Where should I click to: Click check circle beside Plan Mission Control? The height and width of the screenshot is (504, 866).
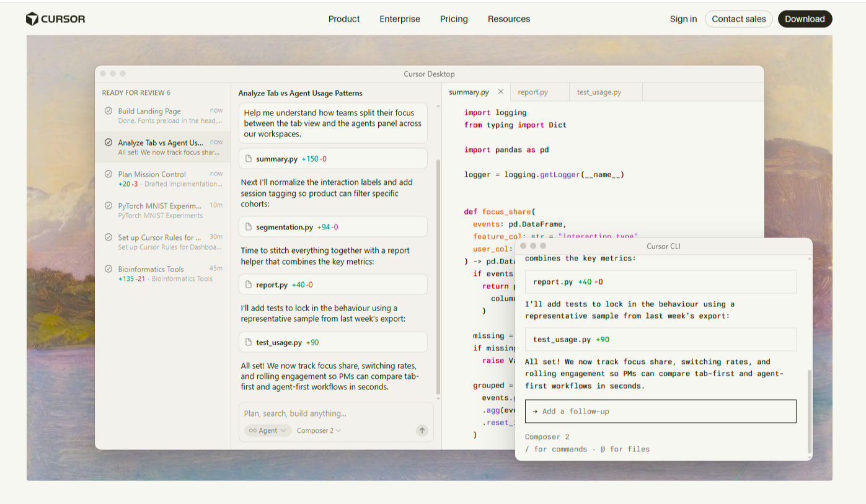point(108,174)
